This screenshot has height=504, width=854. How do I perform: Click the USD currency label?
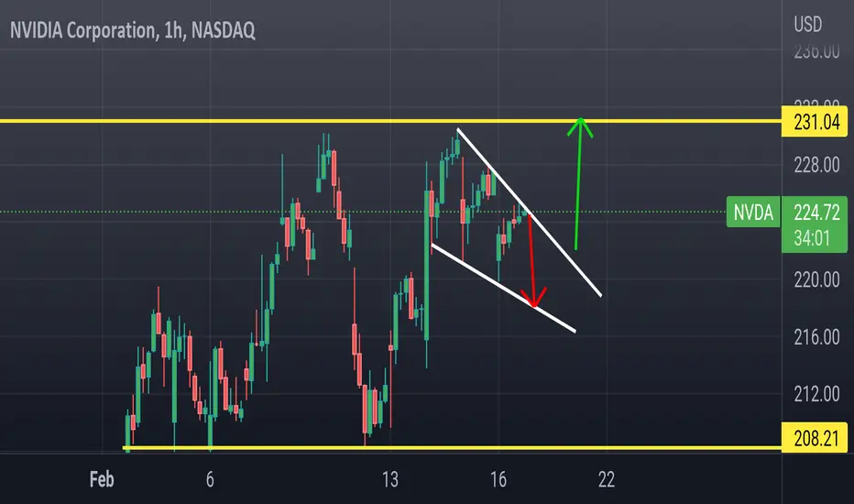(x=807, y=25)
